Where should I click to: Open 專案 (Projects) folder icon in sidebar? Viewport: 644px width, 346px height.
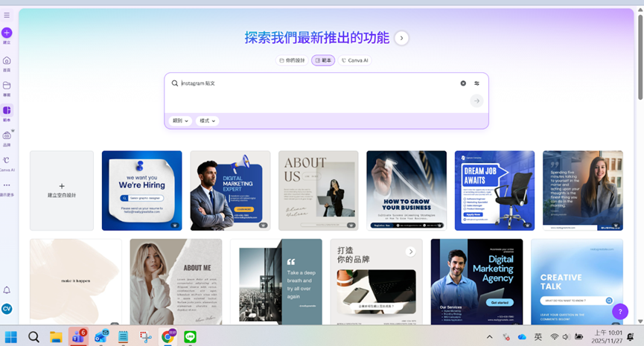(7, 86)
